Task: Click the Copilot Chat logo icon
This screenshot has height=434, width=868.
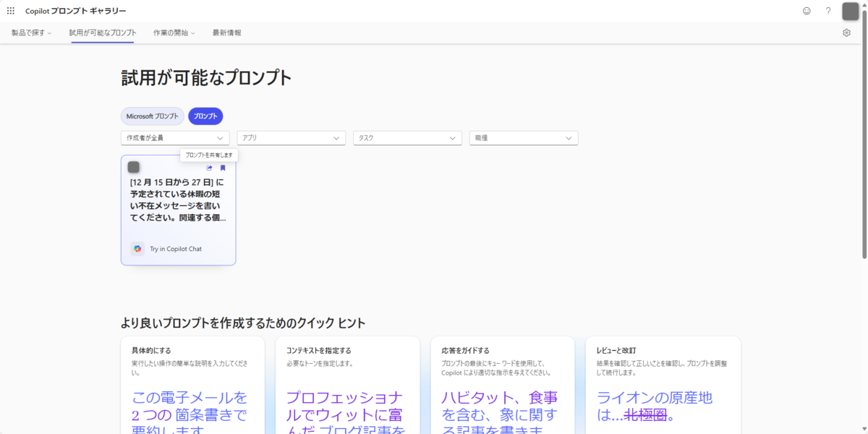Action: click(137, 249)
